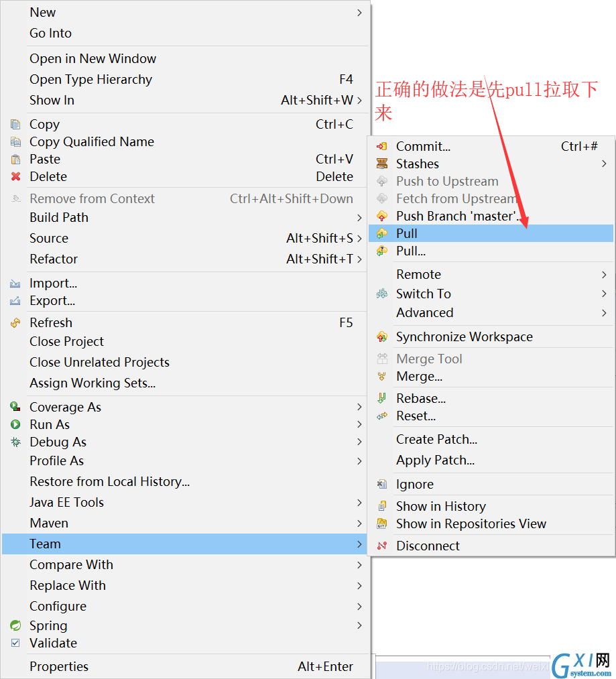Click the Commit icon in Team submenu
This screenshot has height=679, width=616.
[382, 146]
